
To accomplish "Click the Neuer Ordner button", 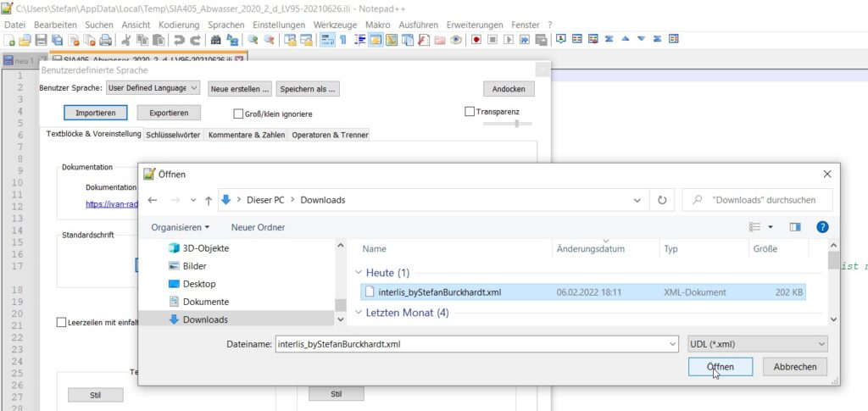I will point(259,227).
